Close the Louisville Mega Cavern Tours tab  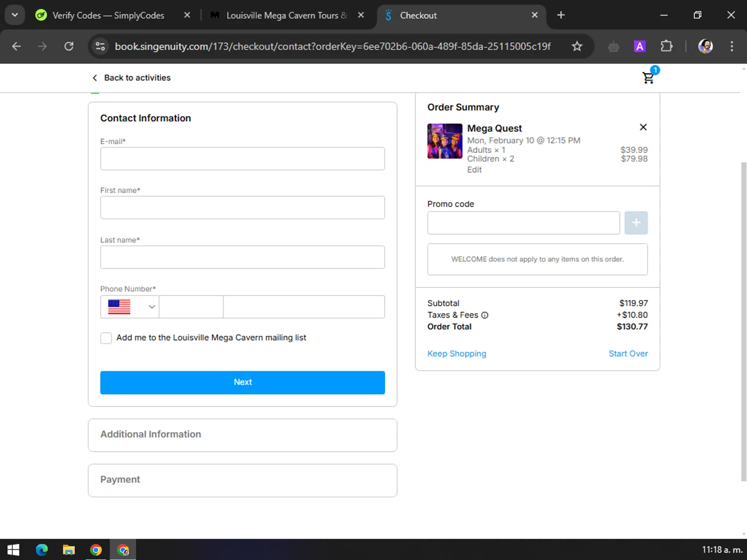click(x=361, y=15)
